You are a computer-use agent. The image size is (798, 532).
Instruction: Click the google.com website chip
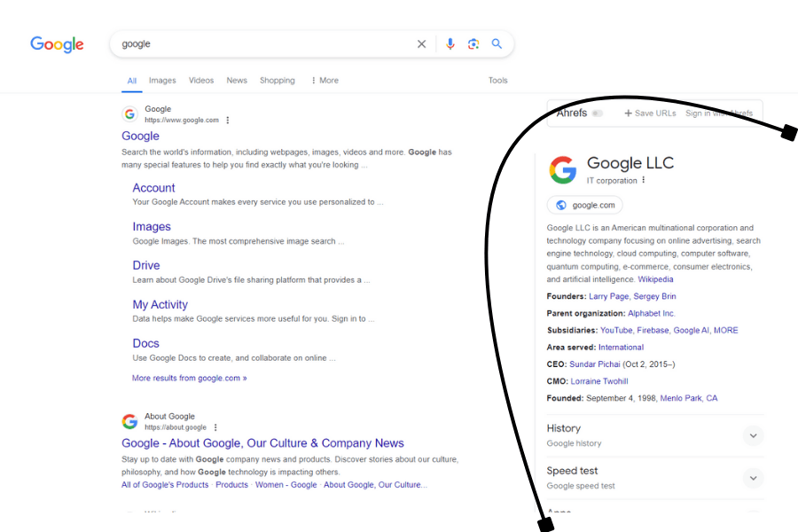(585, 205)
